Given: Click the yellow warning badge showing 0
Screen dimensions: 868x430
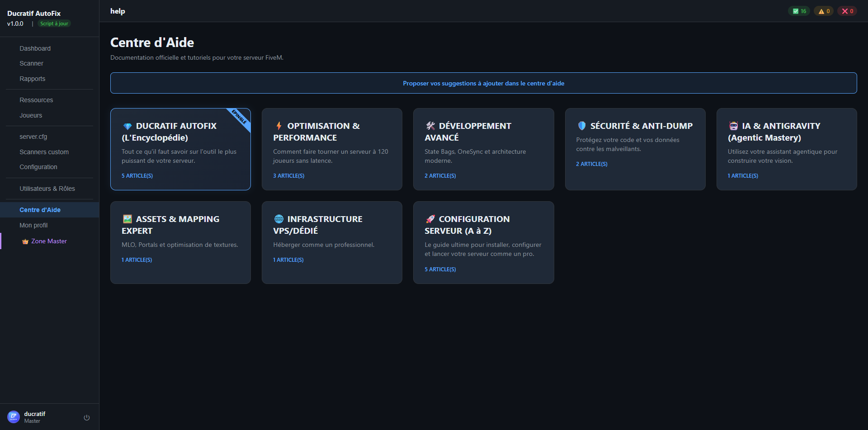Looking at the screenshot, I should click(x=824, y=10).
